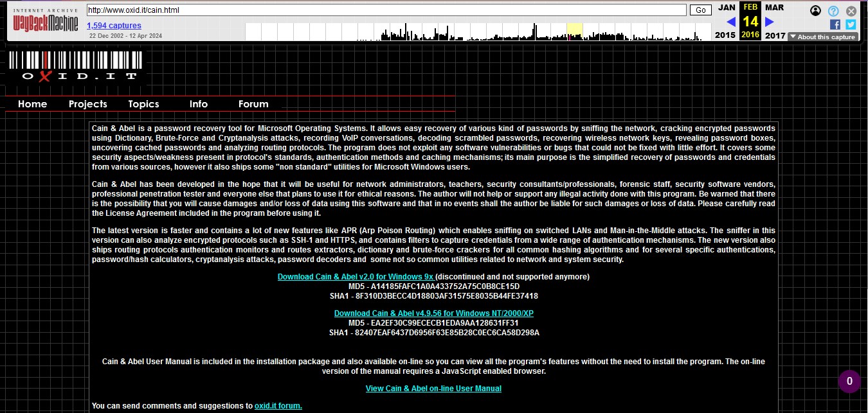Share capture on Facebook

tap(835, 24)
